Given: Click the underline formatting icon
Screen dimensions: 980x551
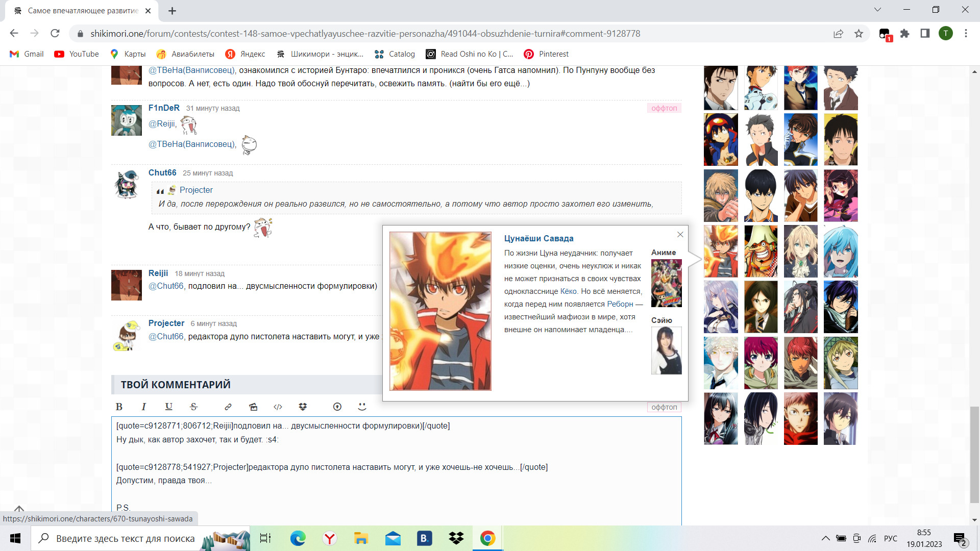Looking at the screenshot, I should pyautogui.click(x=168, y=407).
